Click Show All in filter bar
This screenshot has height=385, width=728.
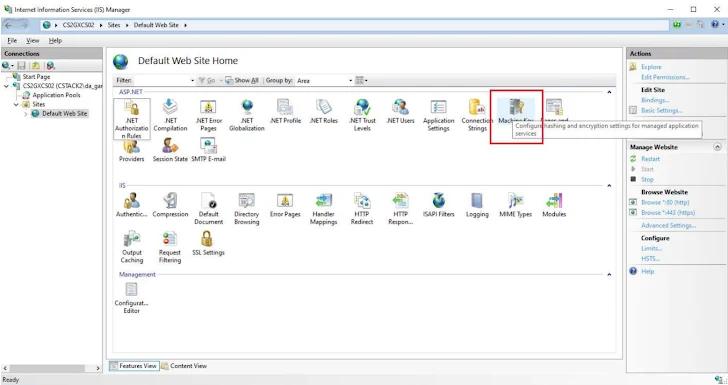[242, 80]
